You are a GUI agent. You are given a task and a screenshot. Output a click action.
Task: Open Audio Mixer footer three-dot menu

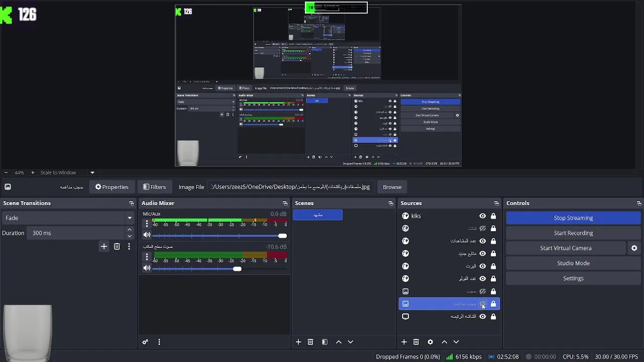159,342
